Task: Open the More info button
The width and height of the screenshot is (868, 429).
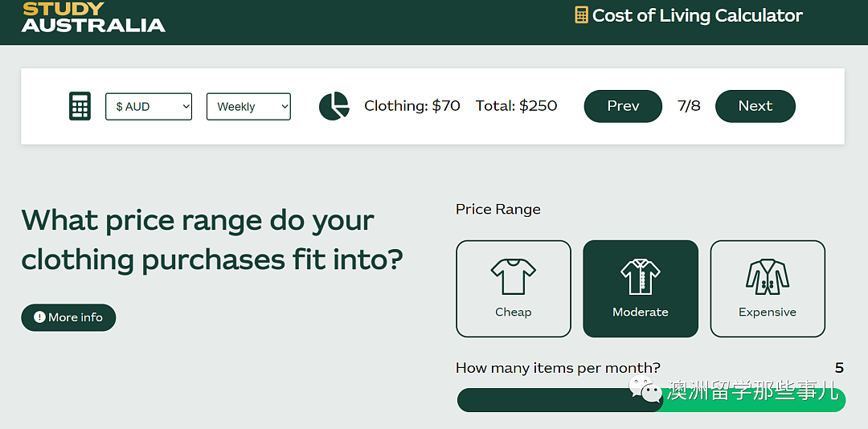Action: (68, 317)
